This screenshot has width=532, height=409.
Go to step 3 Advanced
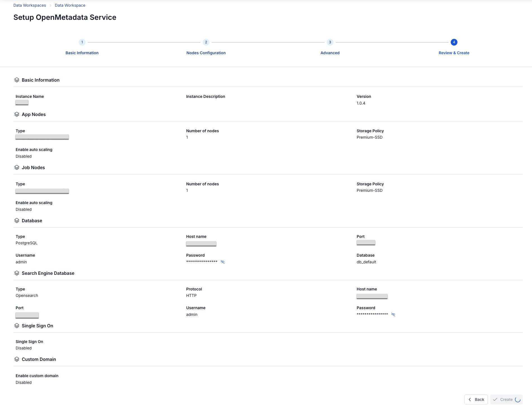[330, 42]
